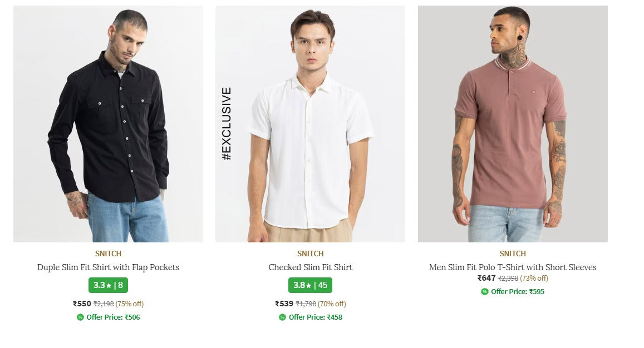
Task: Click the 3.3 star rating badge
Action: coord(108,285)
